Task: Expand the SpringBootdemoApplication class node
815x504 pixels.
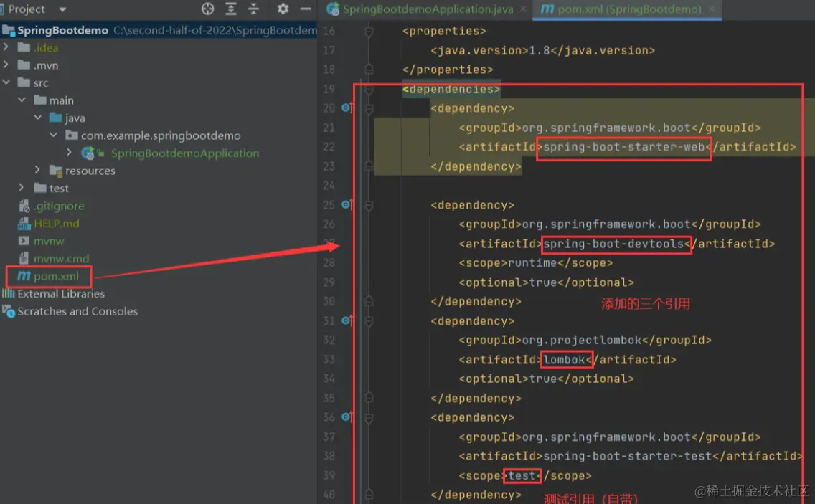Action: [70, 153]
